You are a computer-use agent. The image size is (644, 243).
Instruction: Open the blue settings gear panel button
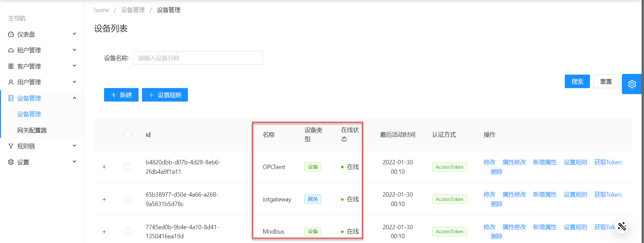[632, 84]
